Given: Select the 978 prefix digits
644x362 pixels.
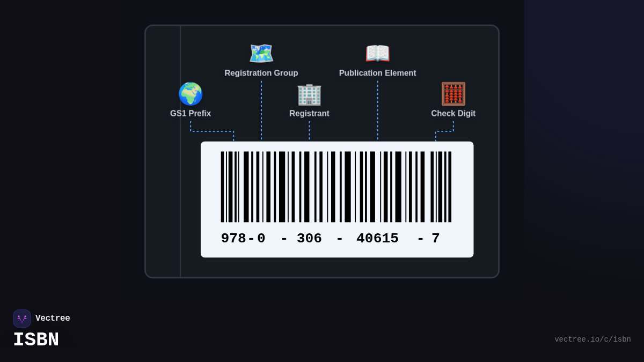Looking at the screenshot, I should pyautogui.click(x=233, y=238).
